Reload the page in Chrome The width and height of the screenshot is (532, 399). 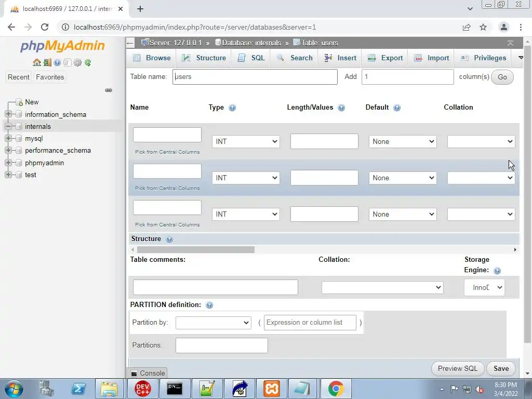(x=45, y=27)
